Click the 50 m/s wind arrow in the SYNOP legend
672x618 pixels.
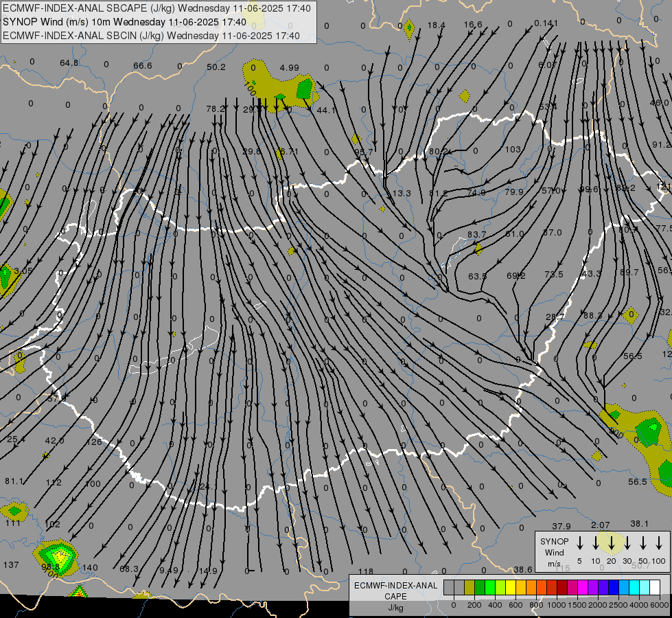coord(643,543)
